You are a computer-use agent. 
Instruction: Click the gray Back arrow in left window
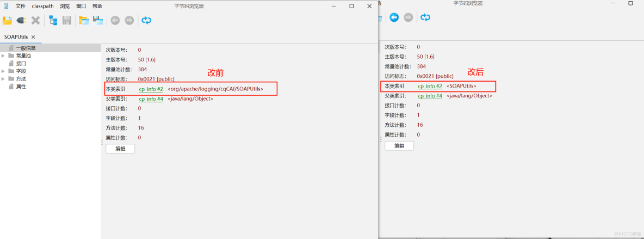[x=115, y=20]
